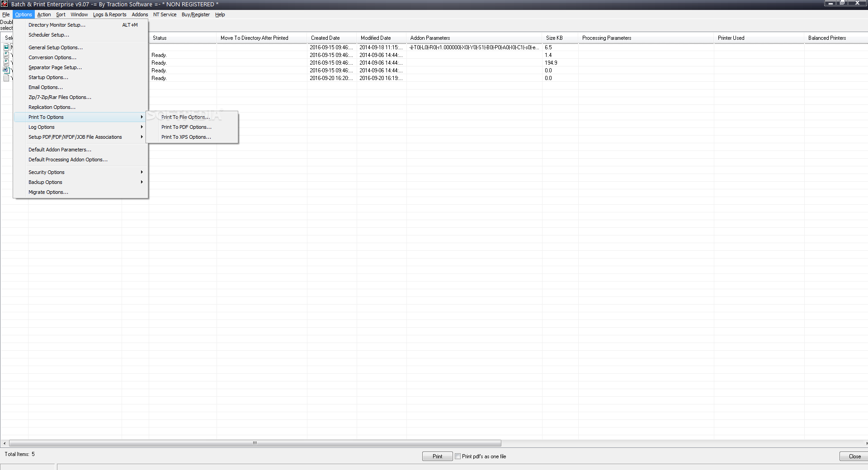
Task: Click the Status column header
Action: 183,38
